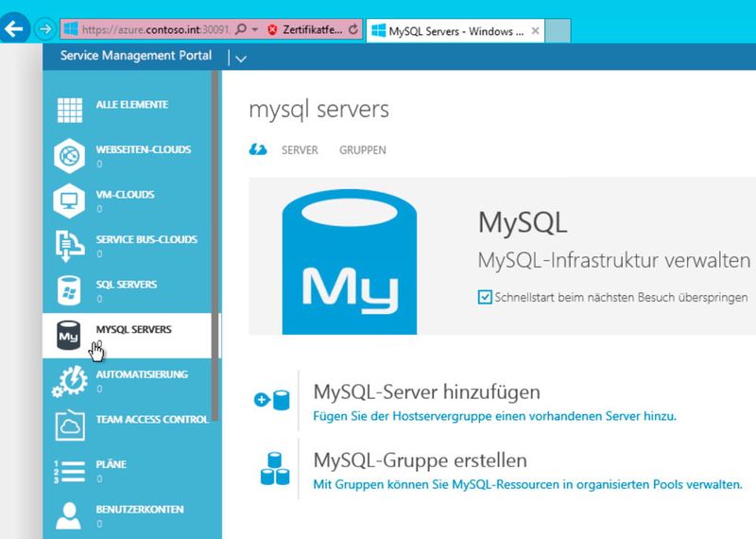
Task: Expand the Service Management Portal chevron
Action: pos(241,59)
